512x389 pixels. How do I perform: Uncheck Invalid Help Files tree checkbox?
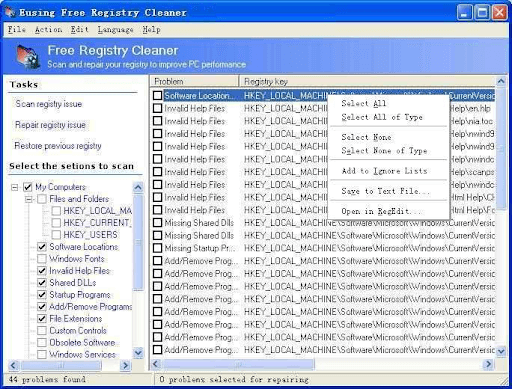coord(42,271)
